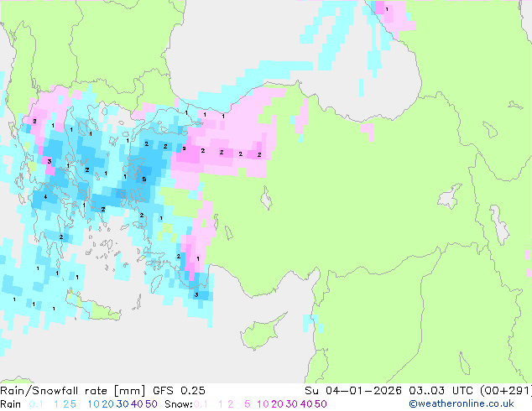Click the '5' rainfall value on the map
The height and width of the screenshot is (411, 532).
coord(144,179)
